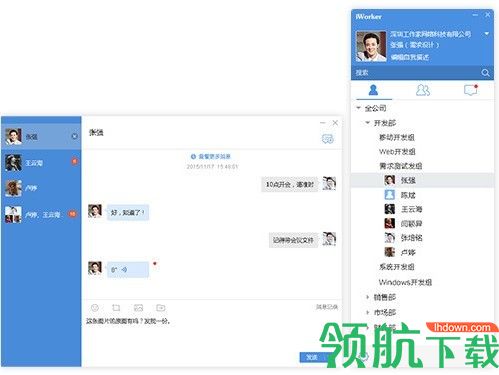The height and width of the screenshot is (375, 499).
Task: Click the group avatar in the blue chat sidebar
Action: [x=13, y=214]
